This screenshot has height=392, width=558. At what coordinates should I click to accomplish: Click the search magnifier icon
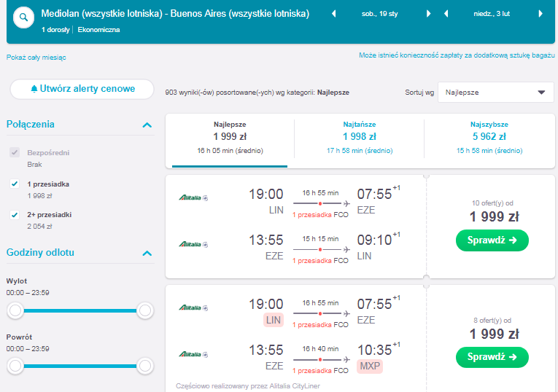click(x=23, y=17)
